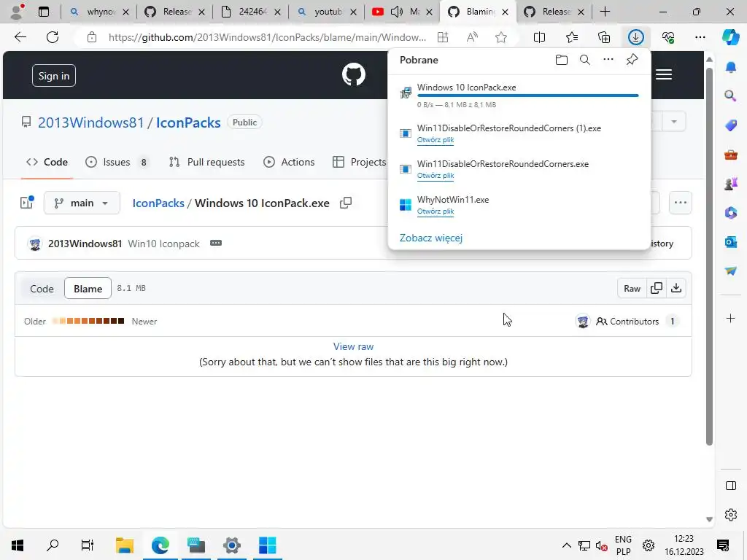The height and width of the screenshot is (560, 747).
Task: Click the View raw link
Action: [353, 346]
